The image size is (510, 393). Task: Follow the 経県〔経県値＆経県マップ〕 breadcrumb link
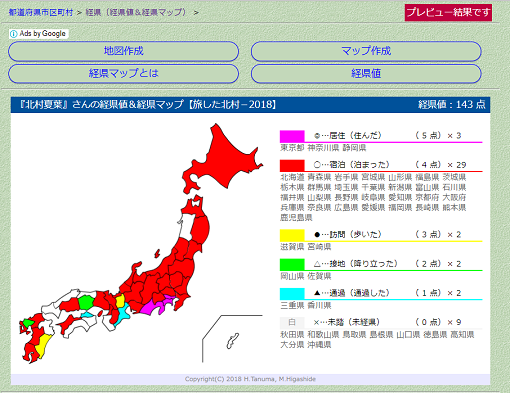tap(136, 13)
